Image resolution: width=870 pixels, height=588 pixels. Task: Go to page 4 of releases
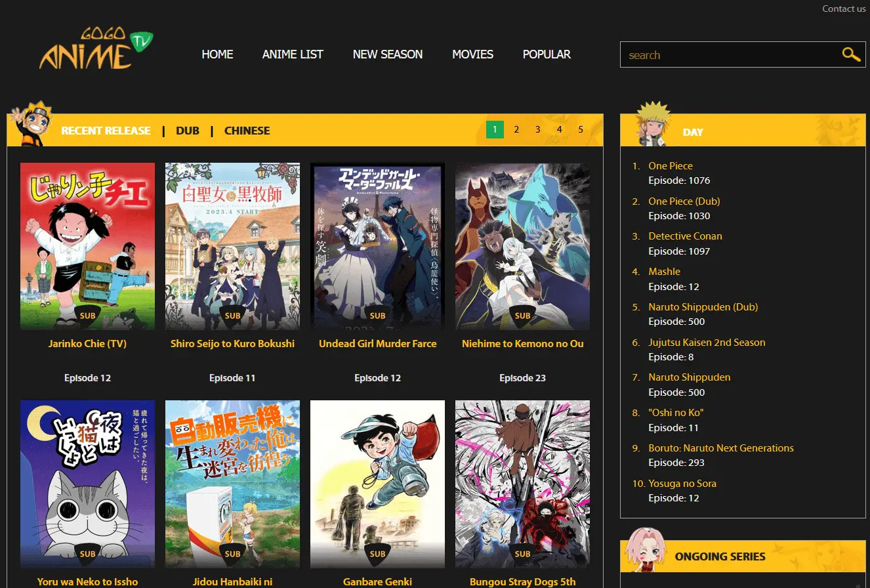coord(559,129)
